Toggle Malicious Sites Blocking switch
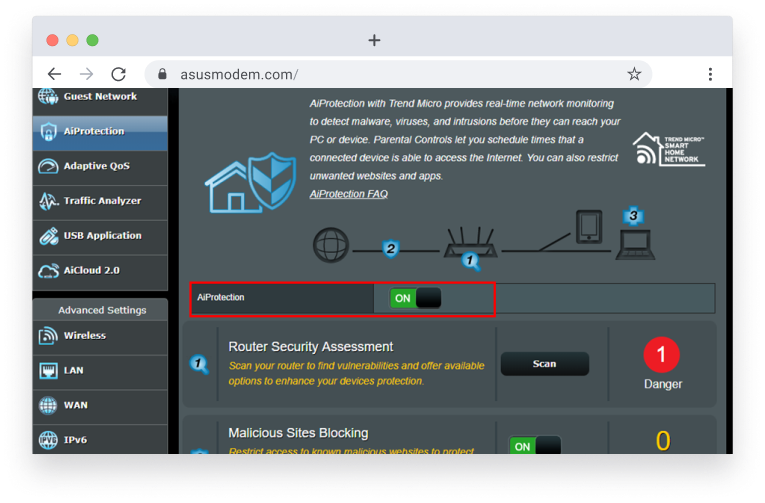The width and height of the screenshot is (765, 503). [535, 445]
